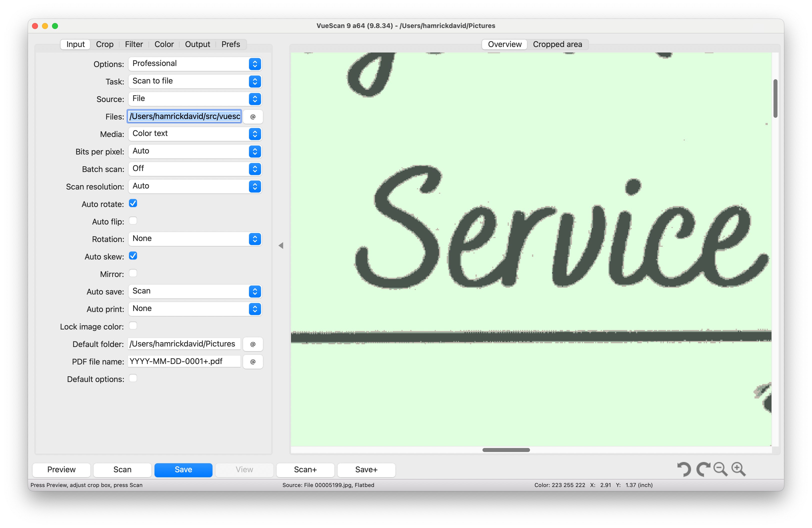Switch to the Color tab
The height and width of the screenshot is (528, 812).
(x=164, y=44)
